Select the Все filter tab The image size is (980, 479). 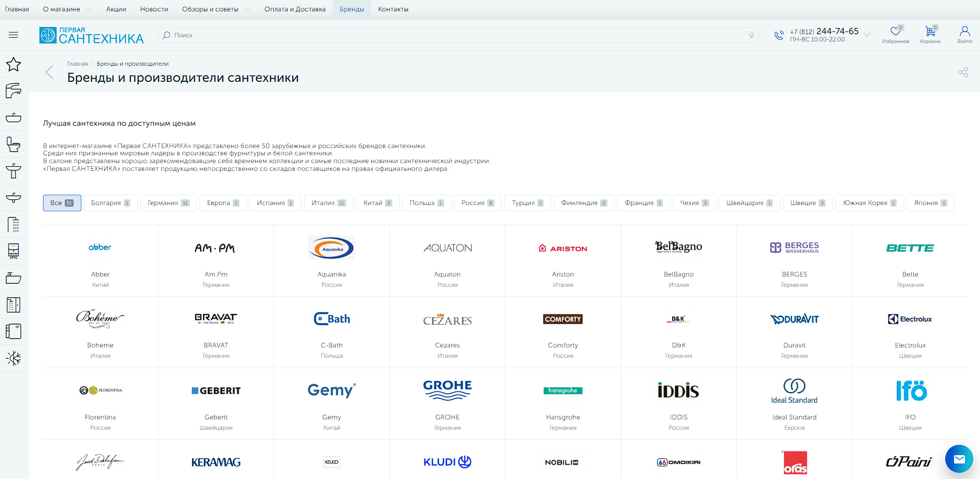62,203
